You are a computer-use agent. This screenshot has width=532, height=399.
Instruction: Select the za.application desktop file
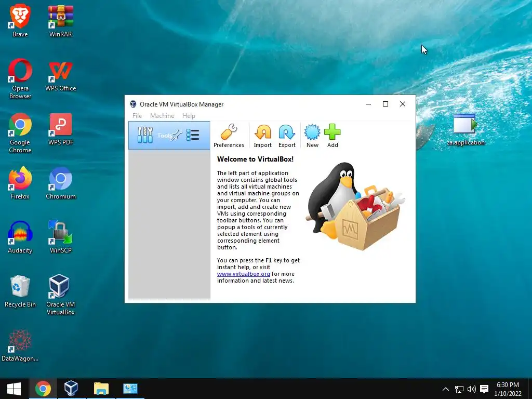click(x=465, y=129)
